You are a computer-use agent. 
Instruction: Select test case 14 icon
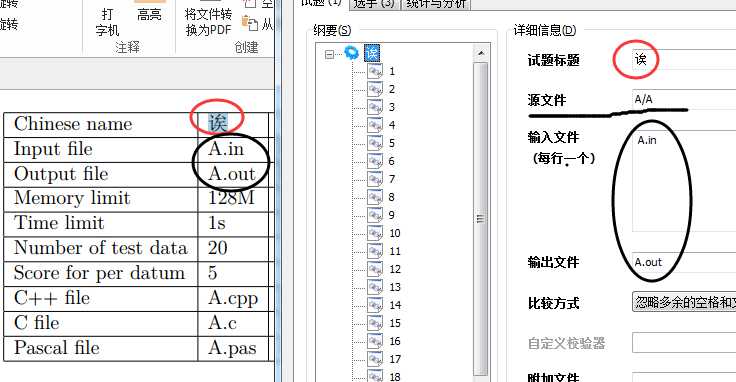pyautogui.click(x=375, y=305)
